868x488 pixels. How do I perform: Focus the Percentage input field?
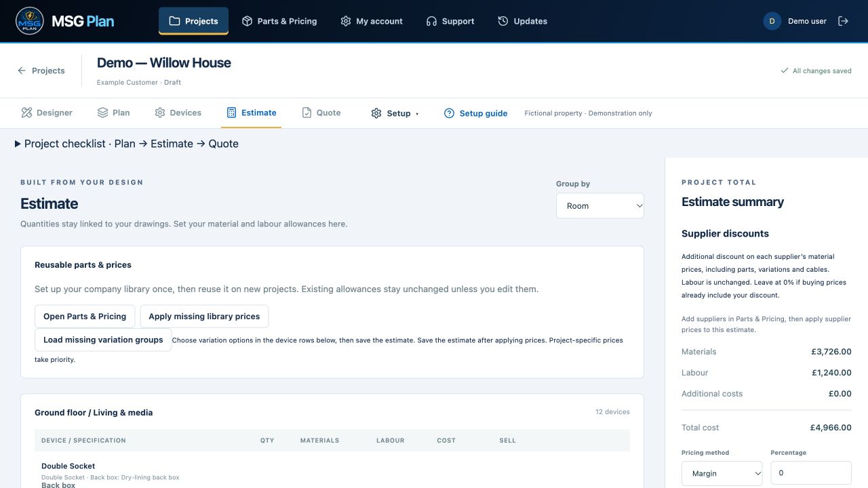811,473
